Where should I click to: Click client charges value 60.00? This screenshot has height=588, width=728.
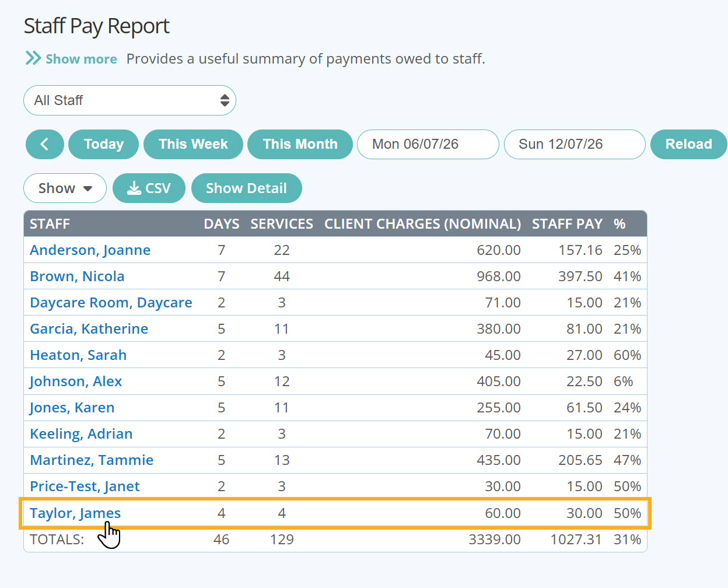503,513
